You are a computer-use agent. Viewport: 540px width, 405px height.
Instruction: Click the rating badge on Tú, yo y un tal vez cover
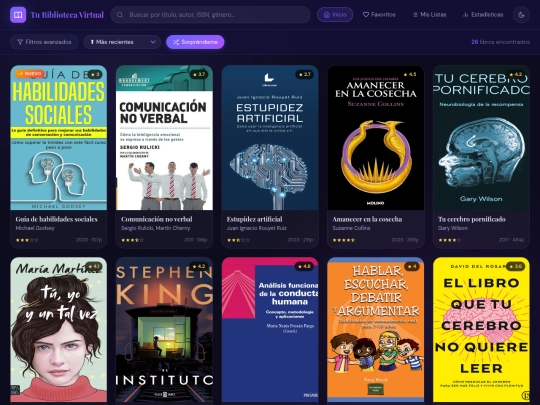[x=93, y=266]
